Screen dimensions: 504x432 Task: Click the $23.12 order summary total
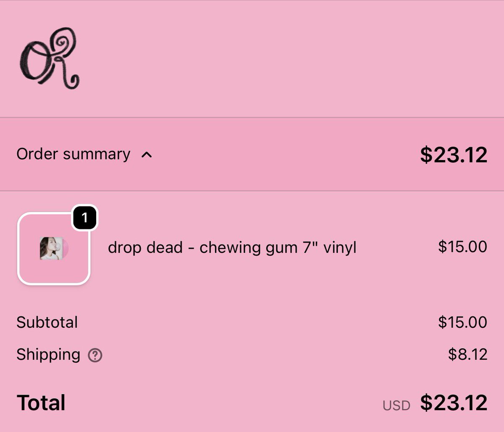[454, 155]
